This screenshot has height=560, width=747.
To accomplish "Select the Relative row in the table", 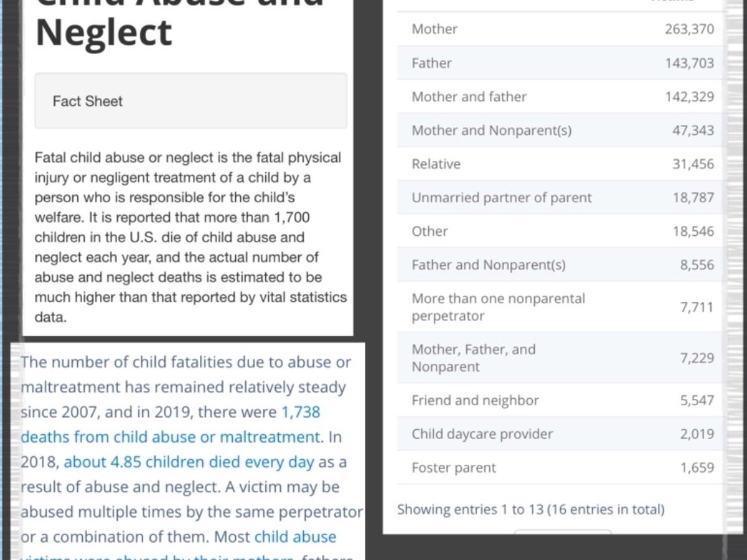I will pos(559,164).
